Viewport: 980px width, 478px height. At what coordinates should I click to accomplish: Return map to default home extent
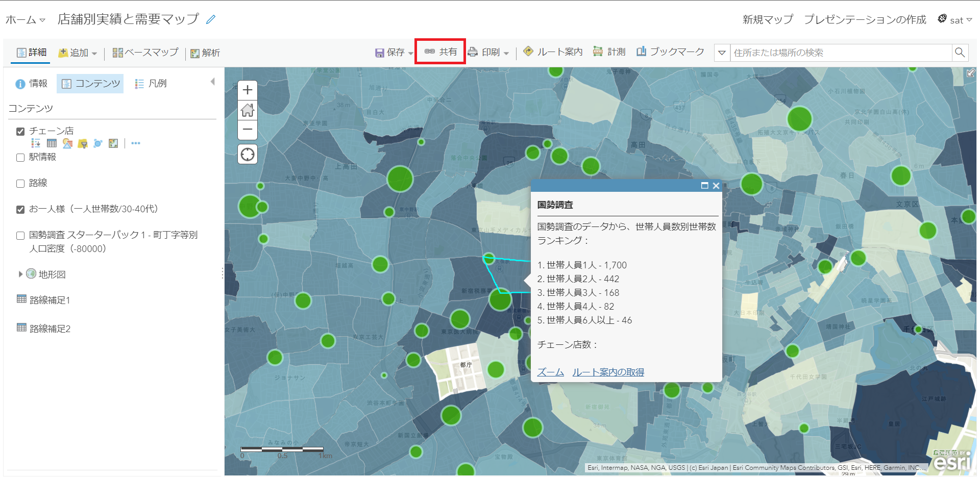coord(248,110)
